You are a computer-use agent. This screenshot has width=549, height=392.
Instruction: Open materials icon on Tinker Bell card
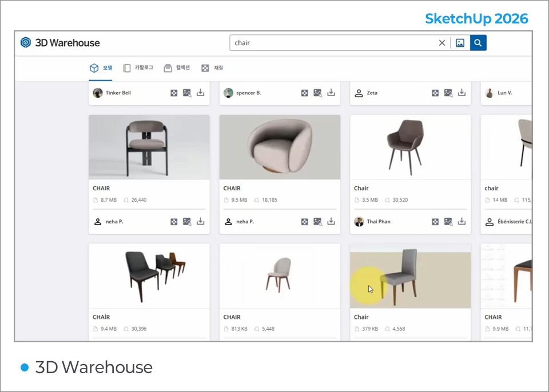[174, 93]
